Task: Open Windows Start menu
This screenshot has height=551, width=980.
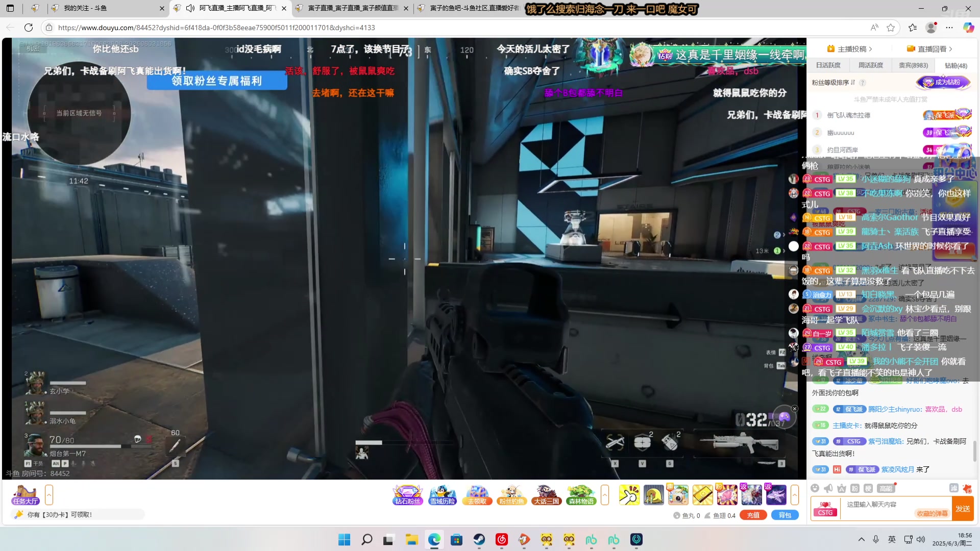Action: [344, 539]
